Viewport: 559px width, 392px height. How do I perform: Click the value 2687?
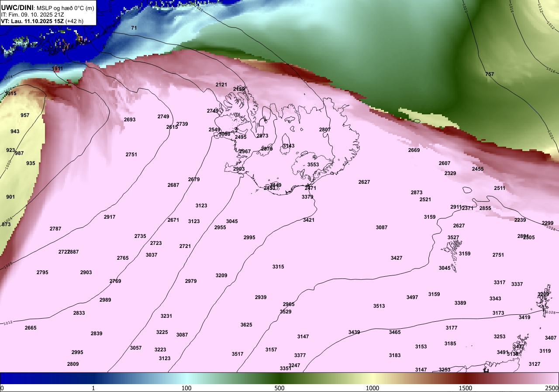173,185
